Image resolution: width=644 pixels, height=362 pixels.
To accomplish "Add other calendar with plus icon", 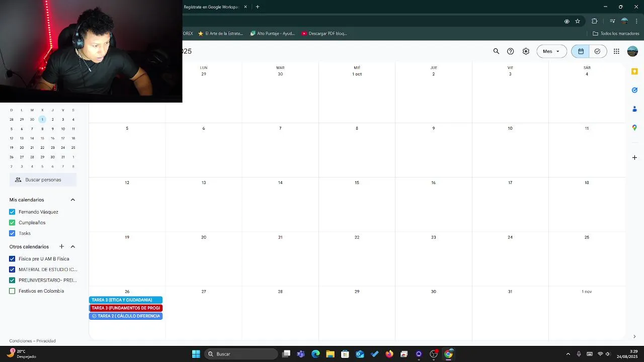I will (61, 246).
